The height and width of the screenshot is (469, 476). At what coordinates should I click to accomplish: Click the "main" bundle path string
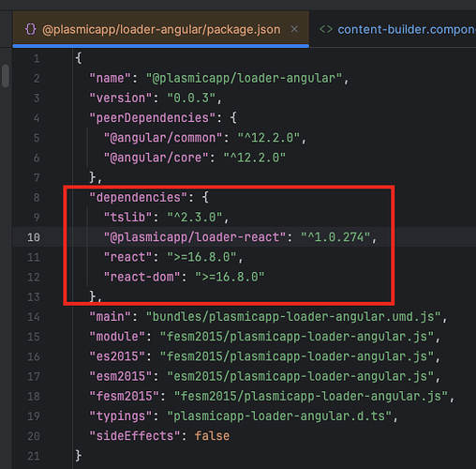click(293, 317)
